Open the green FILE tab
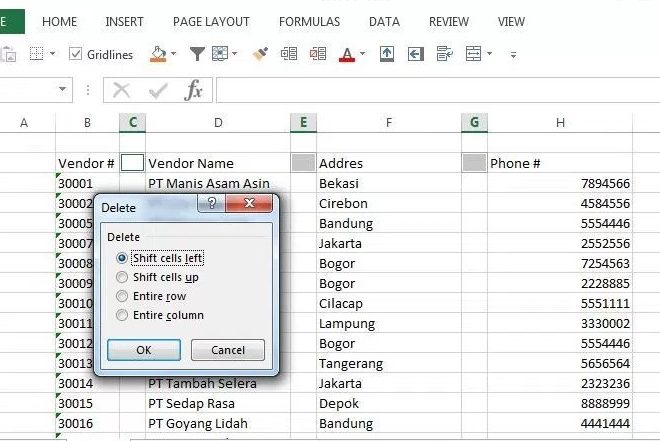This screenshot has width=660, height=441. (12, 21)
